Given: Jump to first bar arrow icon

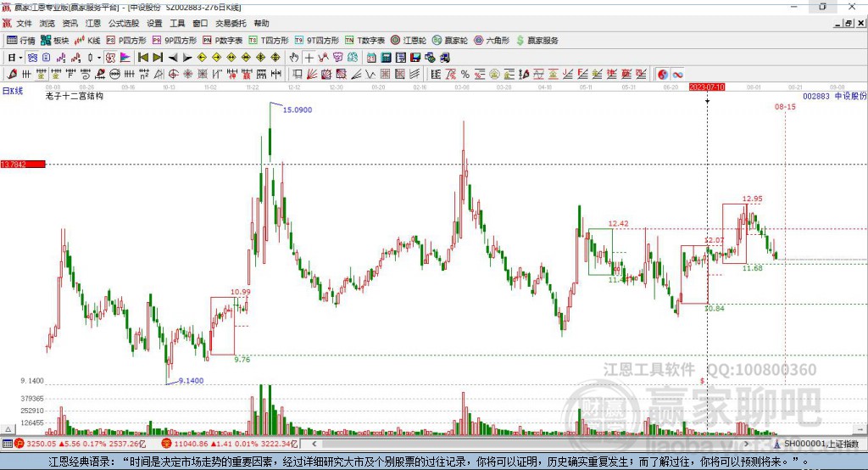Looking at the screenshot, I should pos(142,58).
